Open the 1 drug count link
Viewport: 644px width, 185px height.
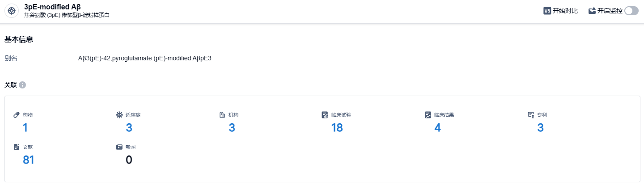pos(25,128)
